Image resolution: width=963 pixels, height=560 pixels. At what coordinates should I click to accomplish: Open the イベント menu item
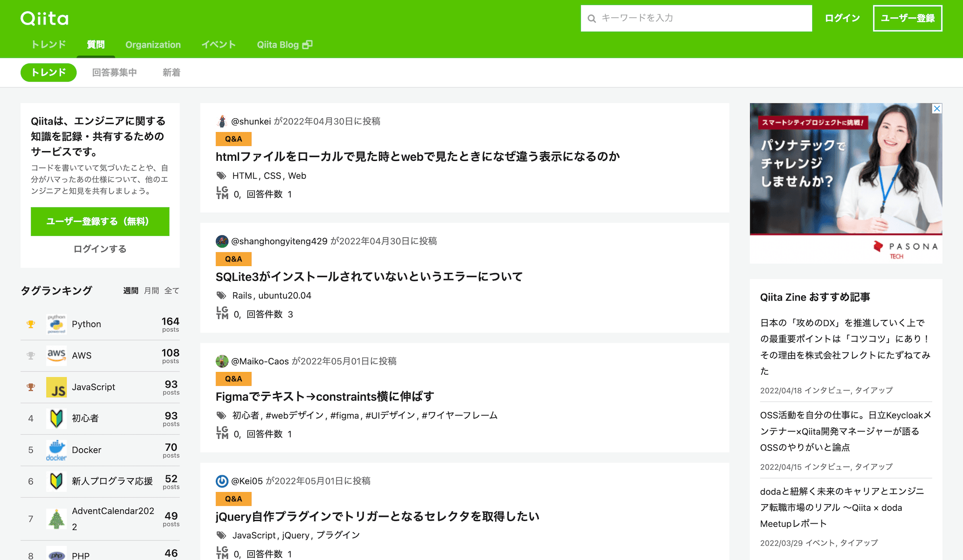pyautogui.click(x=219, y=45)
